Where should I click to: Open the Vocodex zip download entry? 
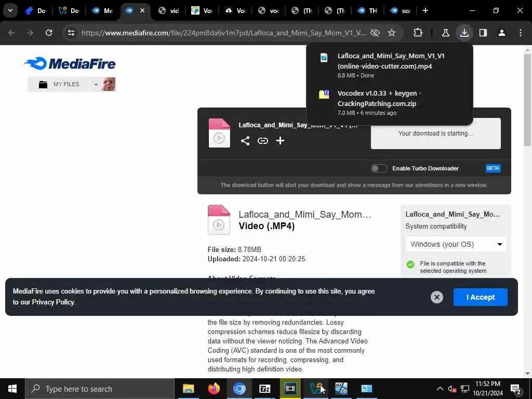pos(390,102)
